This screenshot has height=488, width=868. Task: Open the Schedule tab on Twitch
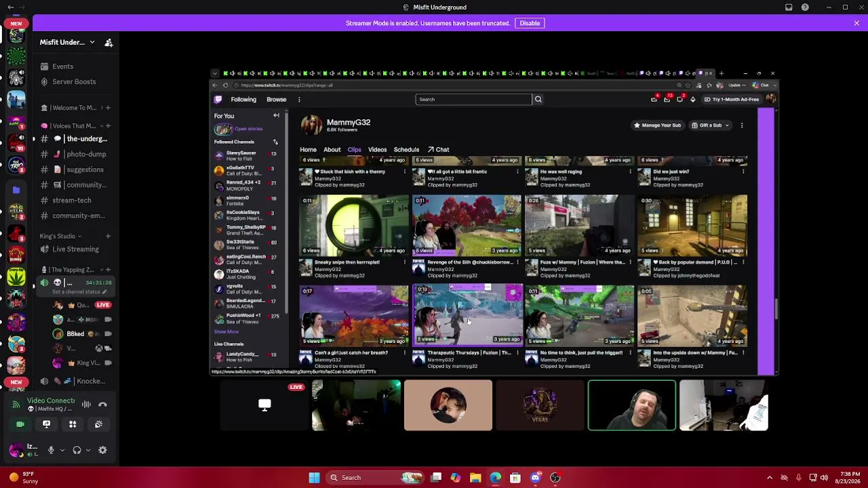406,150
